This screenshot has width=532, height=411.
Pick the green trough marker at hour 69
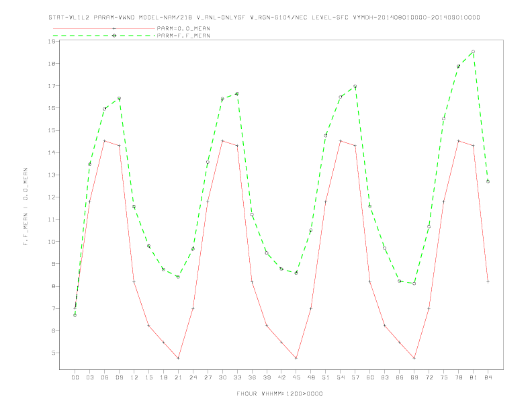click(x=414, y=283)
